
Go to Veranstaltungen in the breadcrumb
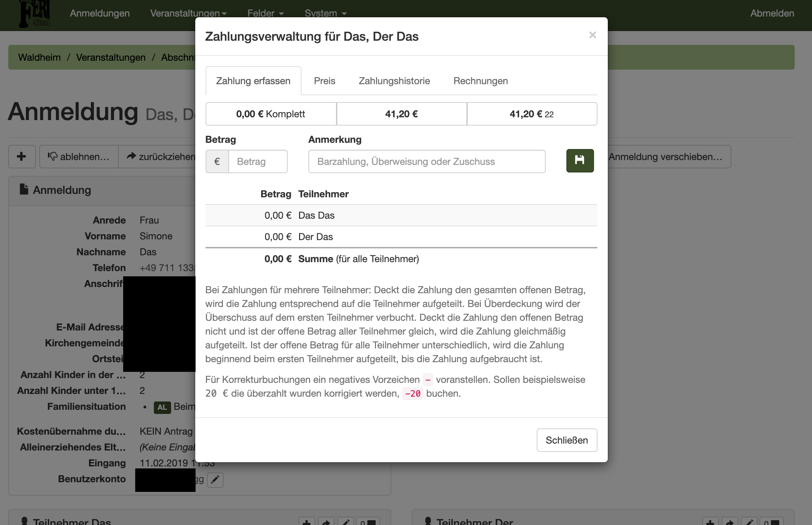[x=111, y=57]
